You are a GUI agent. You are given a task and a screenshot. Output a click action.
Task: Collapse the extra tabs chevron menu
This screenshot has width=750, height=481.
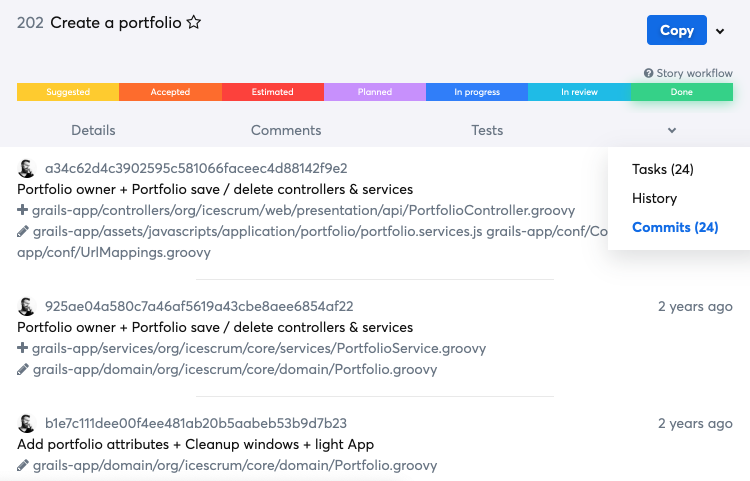click(672, 130)
